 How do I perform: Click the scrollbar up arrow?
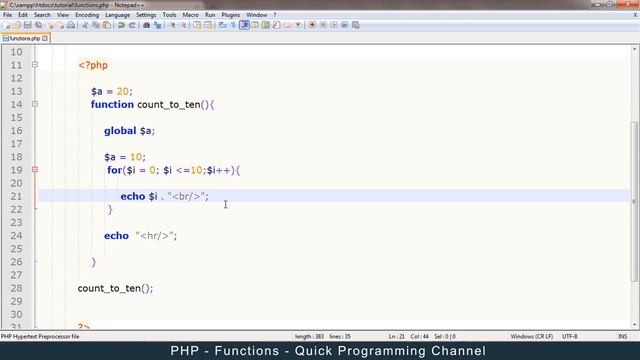coord(634,49)
